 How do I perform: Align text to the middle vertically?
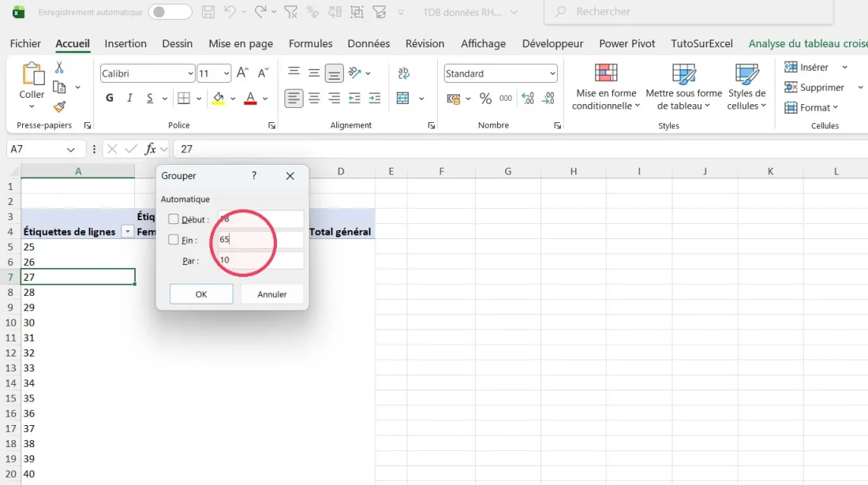click(314, 73)
